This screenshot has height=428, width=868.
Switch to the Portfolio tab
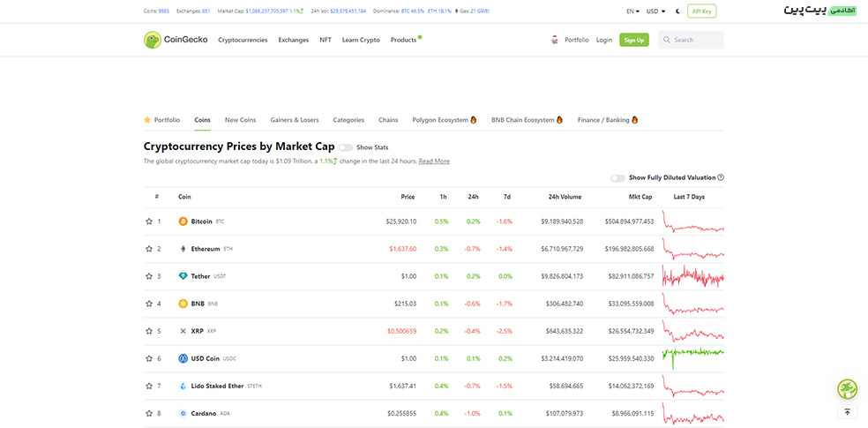(161, 120)
